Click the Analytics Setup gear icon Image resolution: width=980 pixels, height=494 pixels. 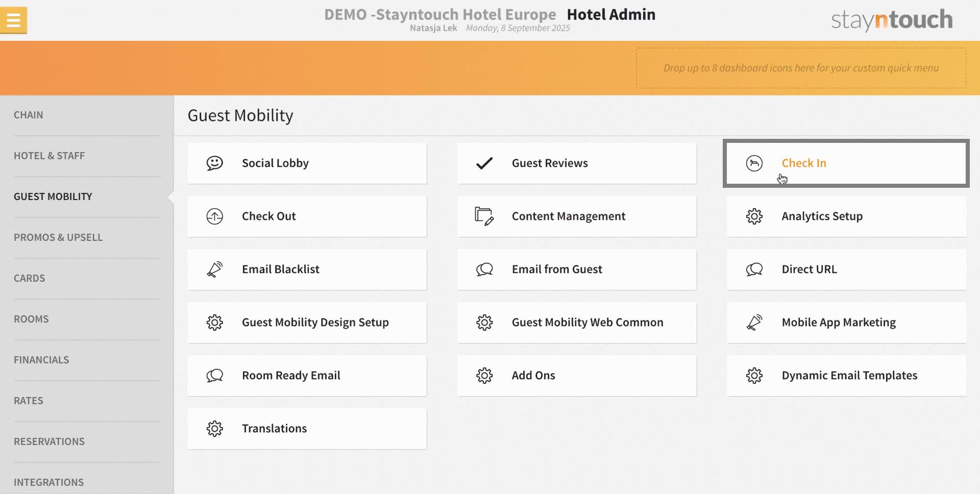754,216
